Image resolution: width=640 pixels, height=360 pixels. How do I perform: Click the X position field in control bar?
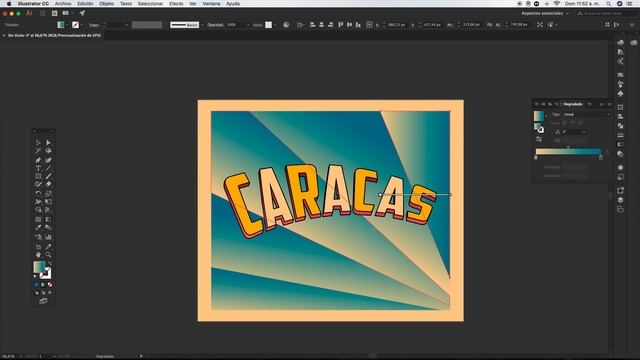(397, 25)
